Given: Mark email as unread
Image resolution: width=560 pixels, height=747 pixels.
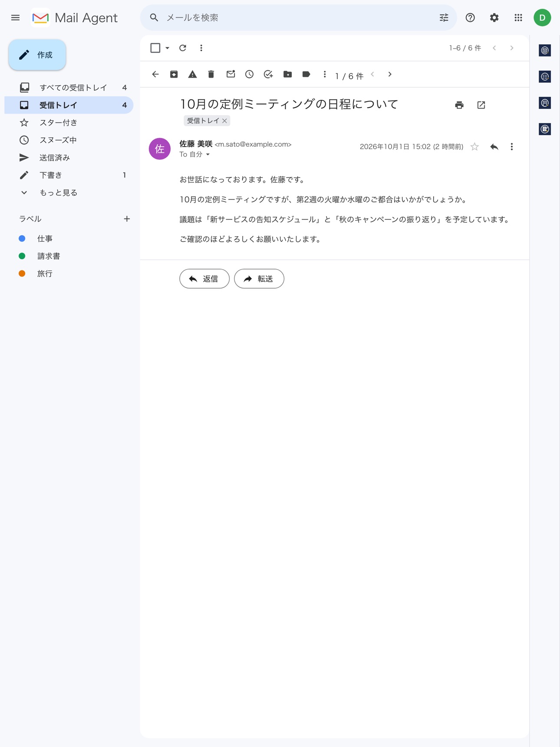Looking at the screenshot, I should tap(231, 75).
